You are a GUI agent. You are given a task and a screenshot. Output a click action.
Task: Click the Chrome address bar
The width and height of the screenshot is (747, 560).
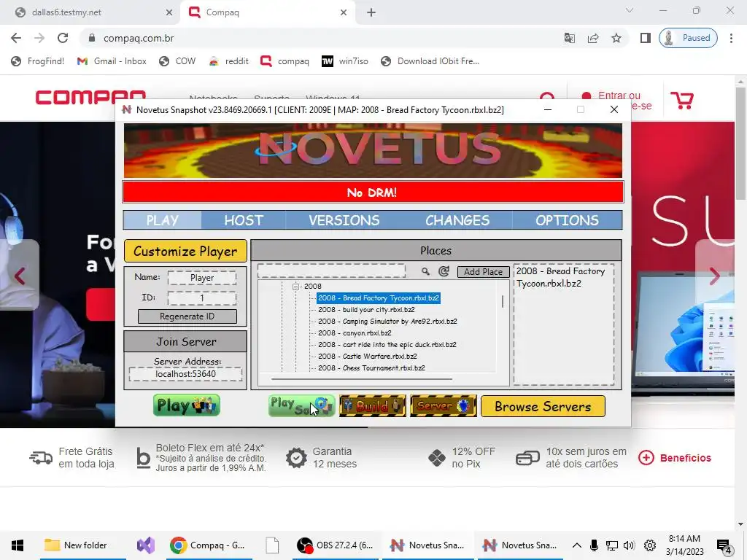point(320,38)
